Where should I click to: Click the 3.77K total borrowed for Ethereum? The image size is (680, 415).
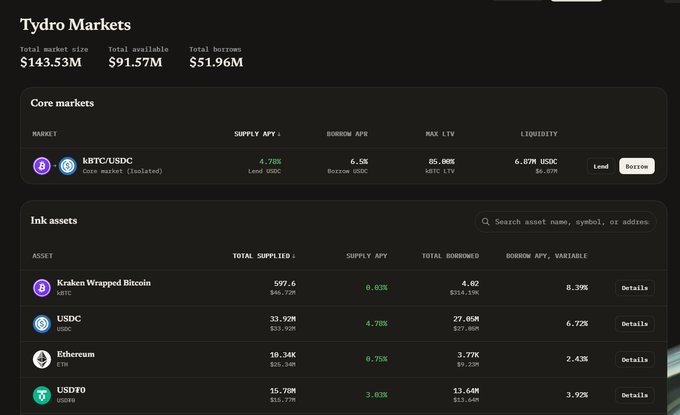pyautogui.click(x=468, y=355)
